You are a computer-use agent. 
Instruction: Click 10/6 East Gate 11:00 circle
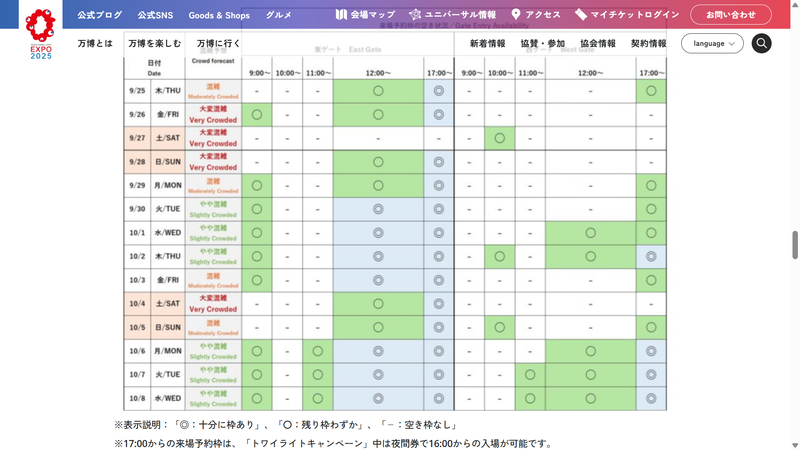pos(317,351)
